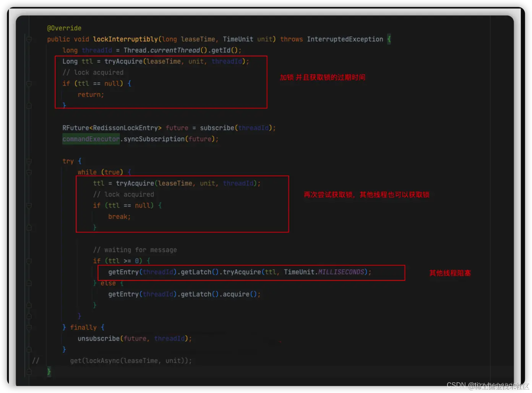Screen dimensions: 532x393
Task: Click the syncSubscription method call
Action: point(154,139)
